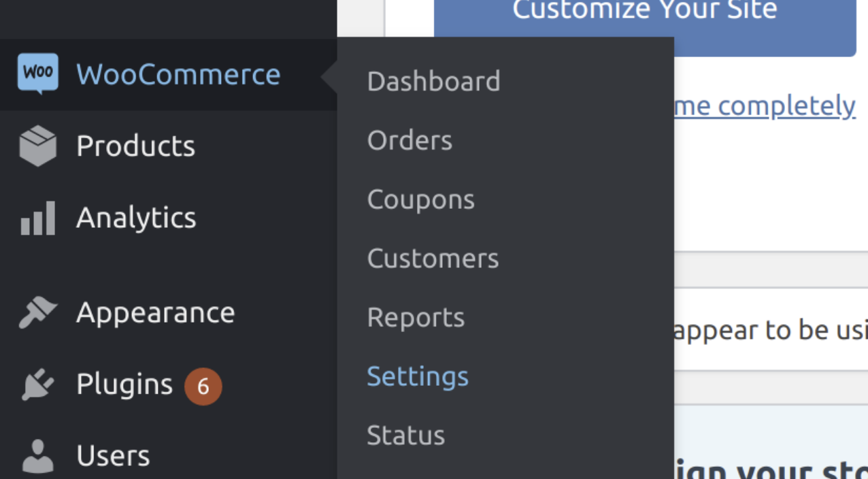Viewport: 868px width, 479px height.
Task: Follow the "me completely" link
Action: 763,106
